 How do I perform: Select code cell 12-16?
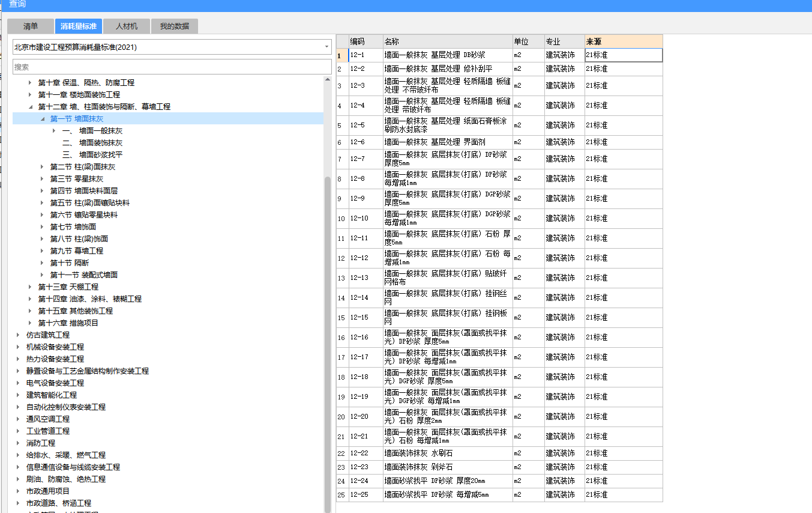366,338
